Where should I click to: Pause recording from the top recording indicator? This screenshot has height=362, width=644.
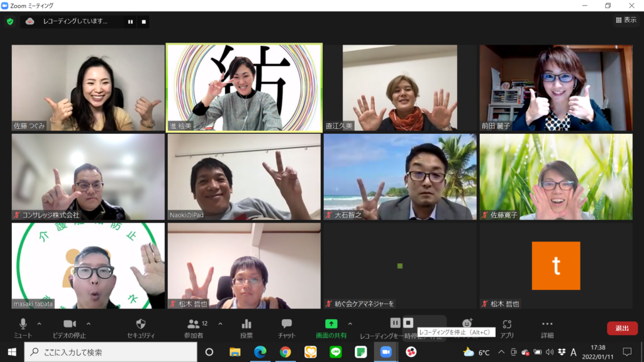(130, 21)
